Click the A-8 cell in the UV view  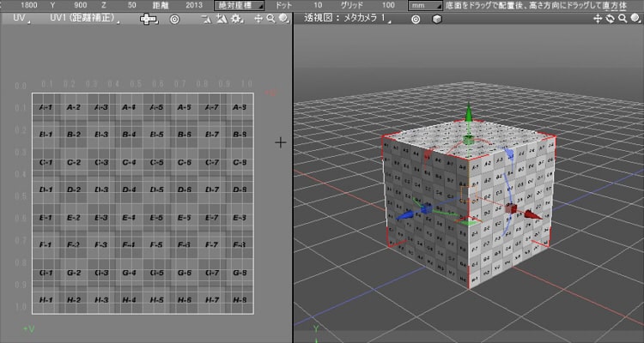(240, 107)
